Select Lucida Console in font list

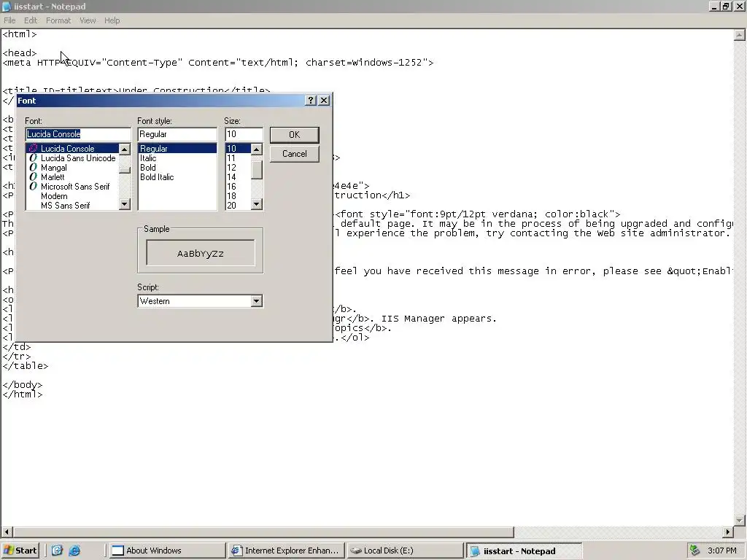pos(72,149)
